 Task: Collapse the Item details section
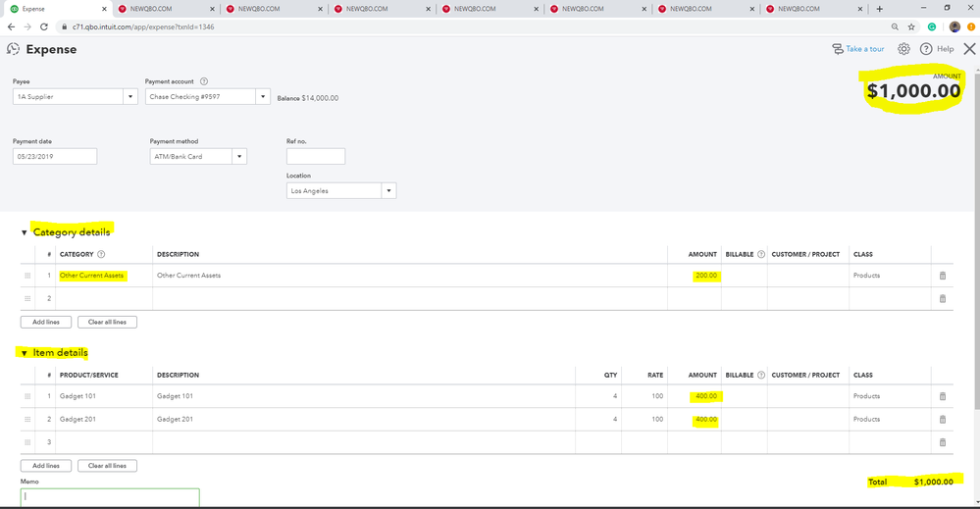(25, 353)
